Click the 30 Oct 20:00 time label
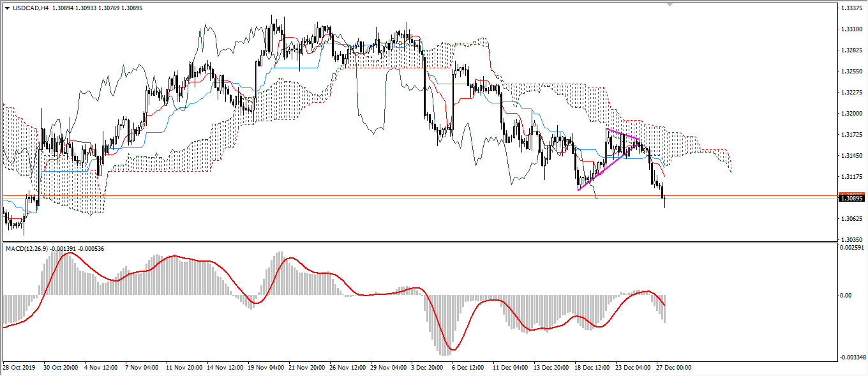The width and height of the screenshot is (868, 376). coord(61,368)
